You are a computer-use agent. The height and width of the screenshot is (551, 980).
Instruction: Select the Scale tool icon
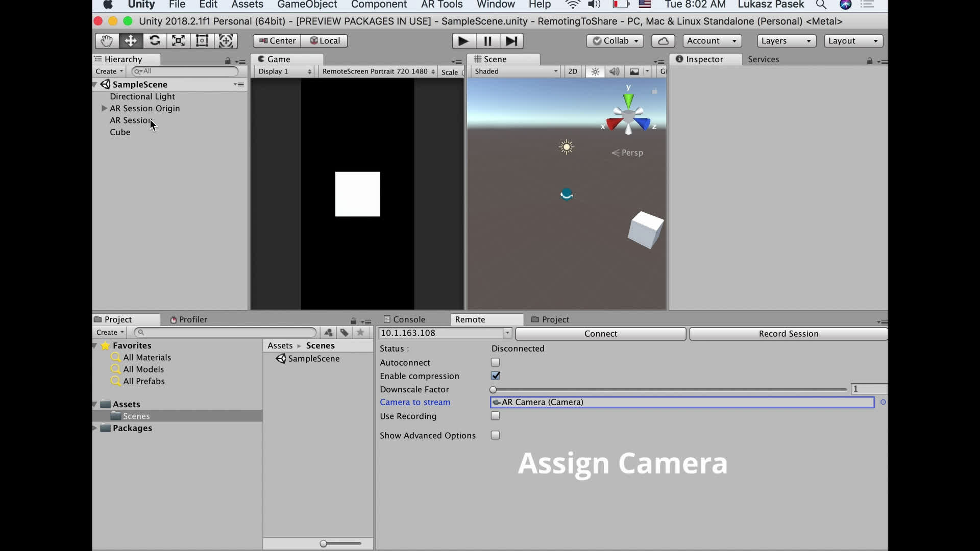coord(178,41)
